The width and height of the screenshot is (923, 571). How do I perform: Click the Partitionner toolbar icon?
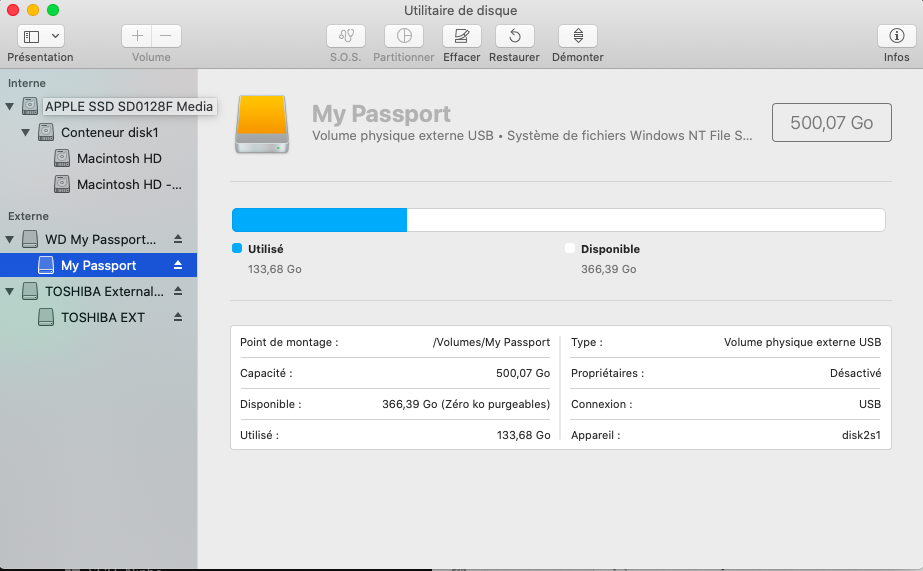tap(404, 36)
